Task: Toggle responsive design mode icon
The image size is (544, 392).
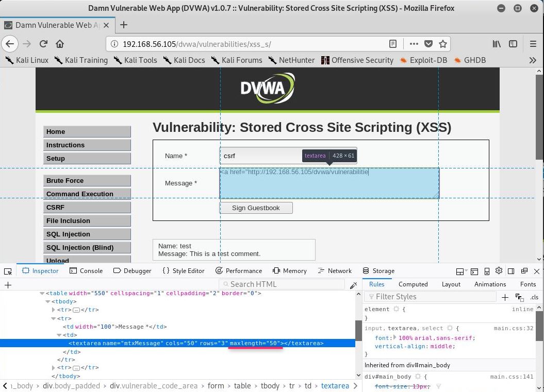Action: pos(487,271)
